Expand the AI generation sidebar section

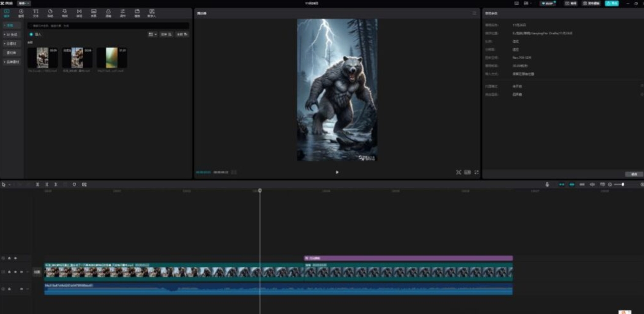[x=11, y=35]
